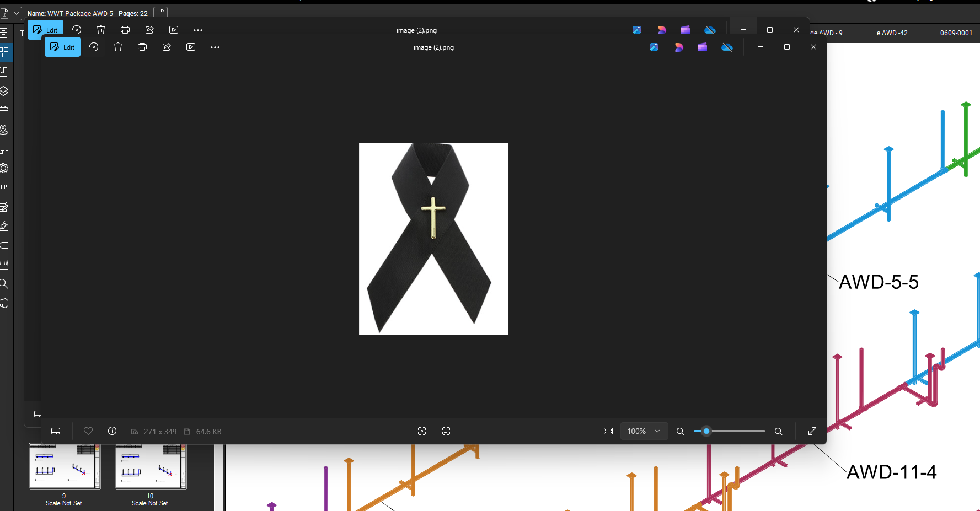Click the zoom in magnifier
Image resolution: width=980 pixels, height=511 pixels.
(779, 432)
